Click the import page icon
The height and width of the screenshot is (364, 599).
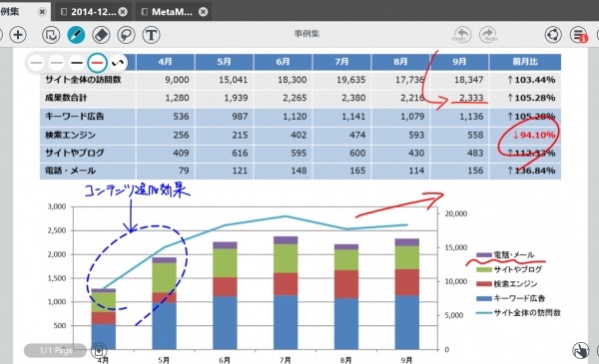(51, 35)
